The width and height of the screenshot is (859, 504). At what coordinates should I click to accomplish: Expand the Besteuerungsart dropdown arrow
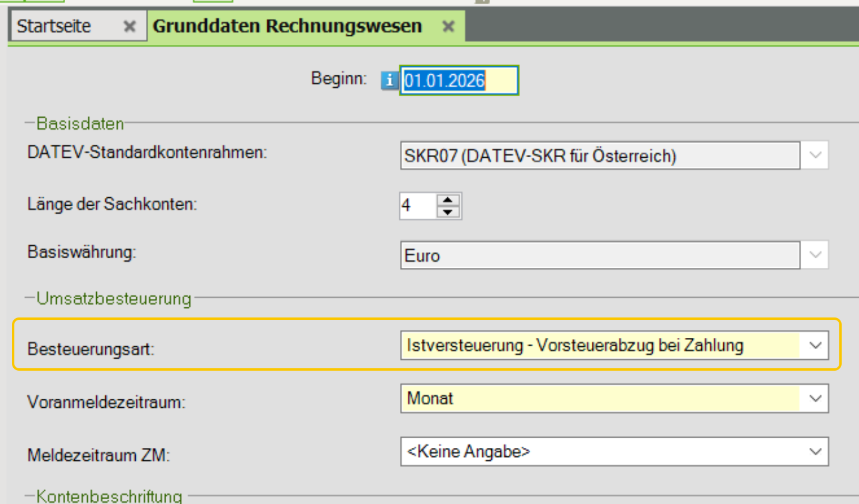(815, 346)
